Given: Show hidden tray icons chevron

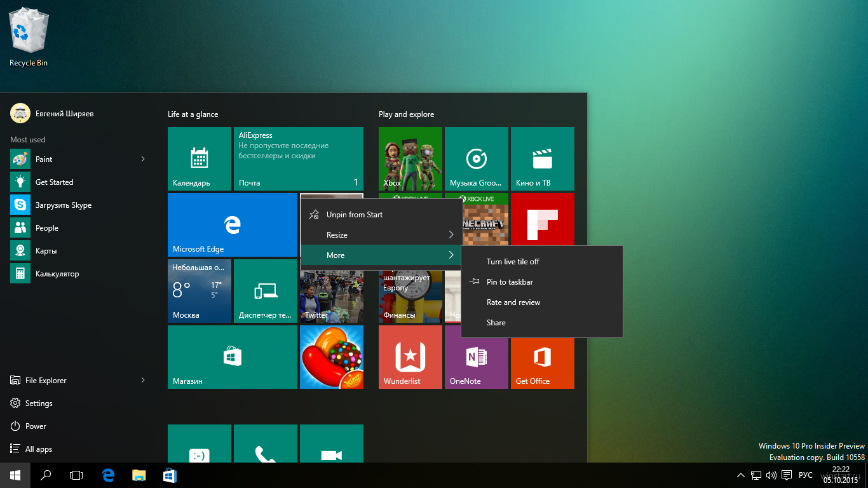Looking at the screenshot, I should (741, 475).
